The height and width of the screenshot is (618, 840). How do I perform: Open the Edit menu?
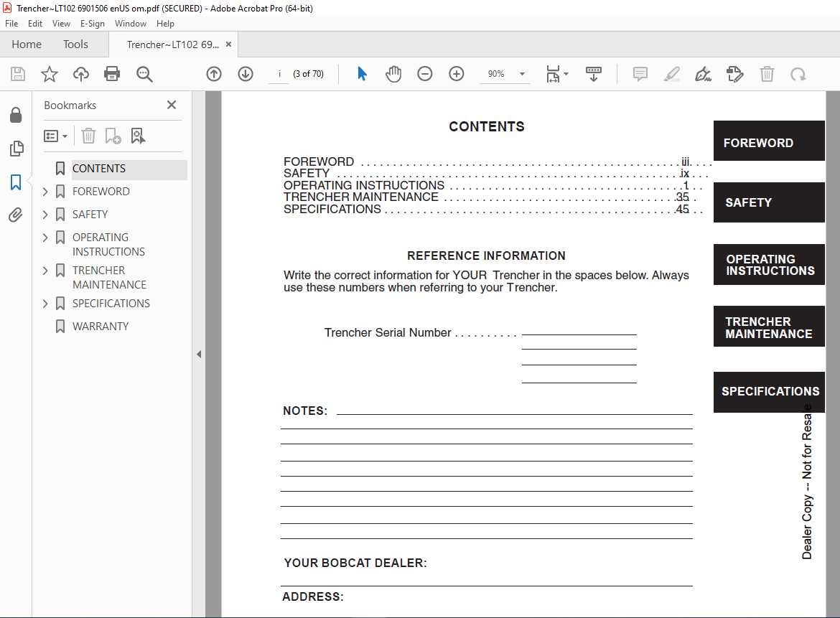click(35, 24)
